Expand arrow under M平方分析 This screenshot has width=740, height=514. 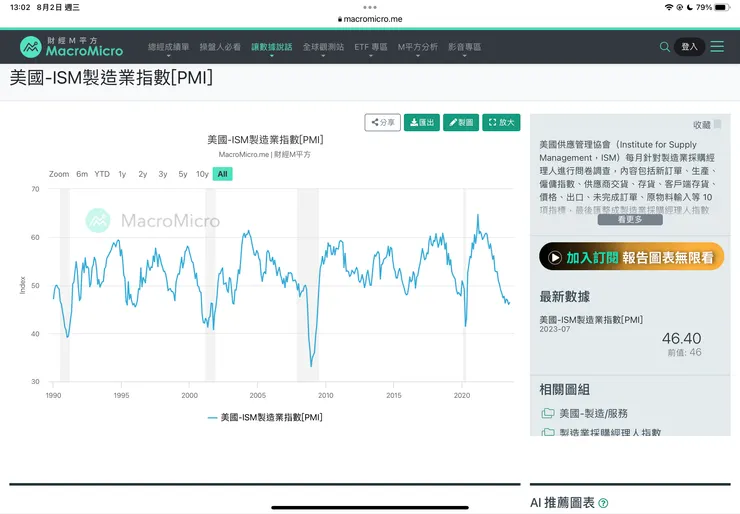418,56
